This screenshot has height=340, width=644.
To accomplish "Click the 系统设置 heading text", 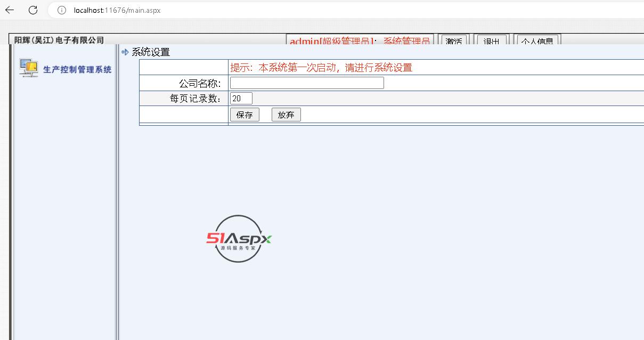I will point(151,52).
